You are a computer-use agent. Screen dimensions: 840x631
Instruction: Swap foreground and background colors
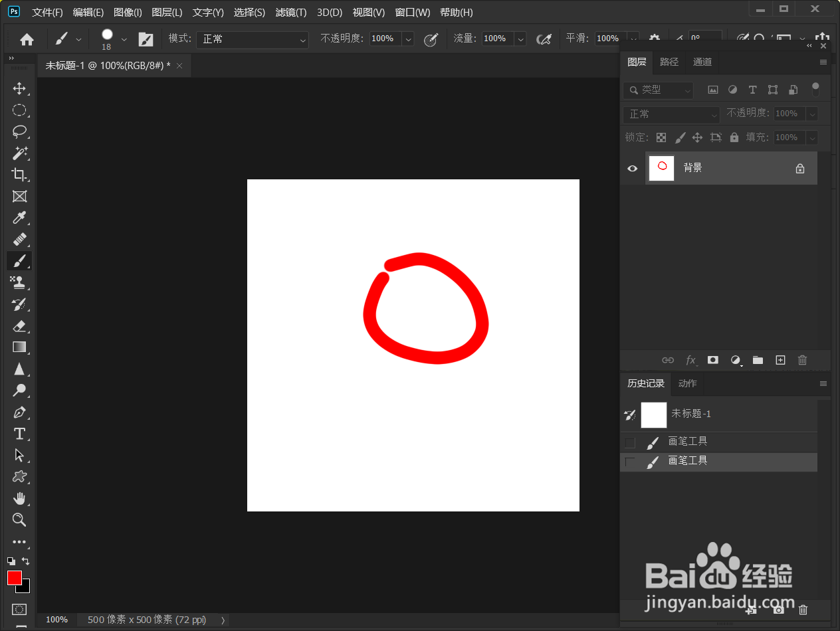click(x=26, y=561)
